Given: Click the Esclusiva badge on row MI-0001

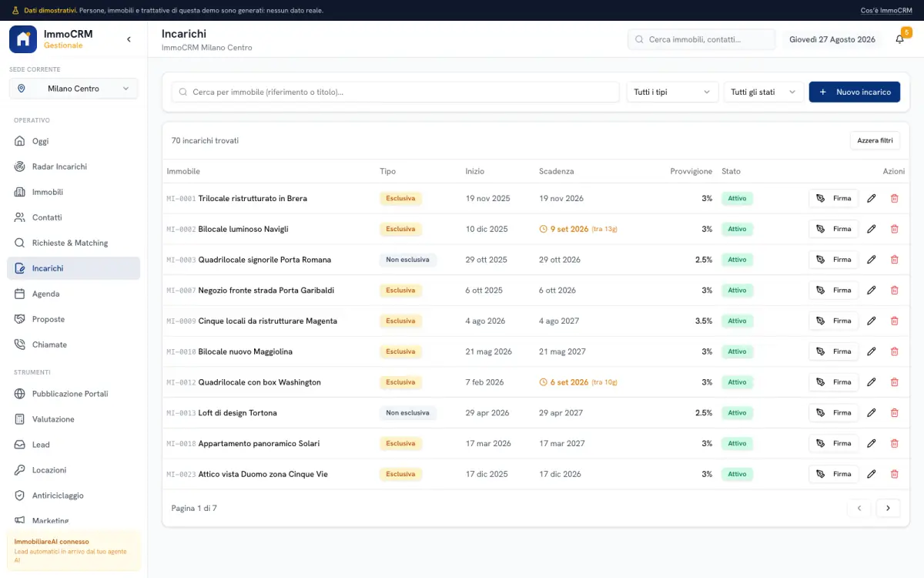Looking at the screenshot, I should pos(400,198).
